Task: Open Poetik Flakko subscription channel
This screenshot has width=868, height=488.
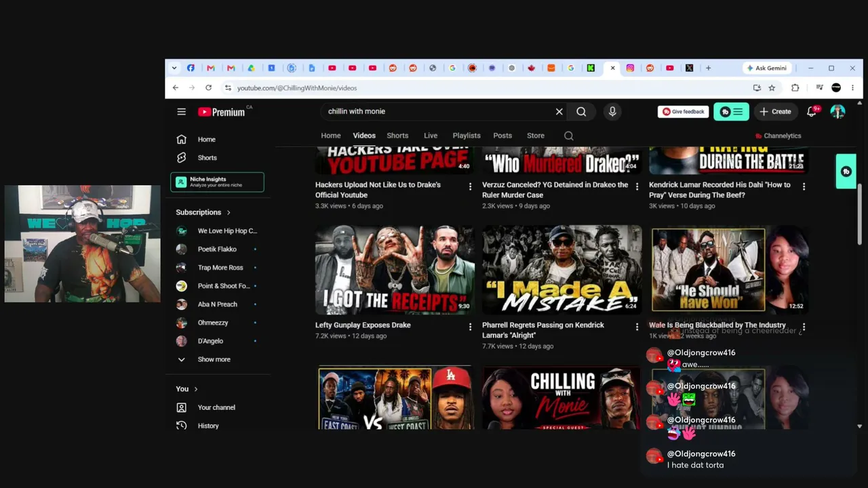Action: (x=217, y=249)
